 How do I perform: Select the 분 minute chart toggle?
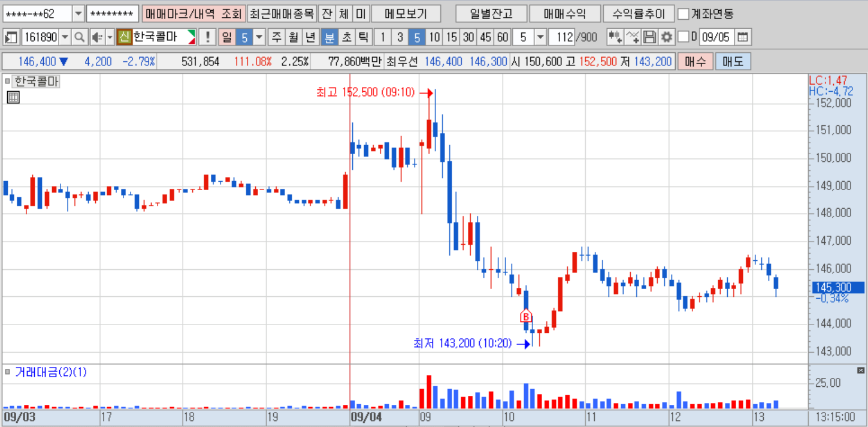[x=329, y=37]
